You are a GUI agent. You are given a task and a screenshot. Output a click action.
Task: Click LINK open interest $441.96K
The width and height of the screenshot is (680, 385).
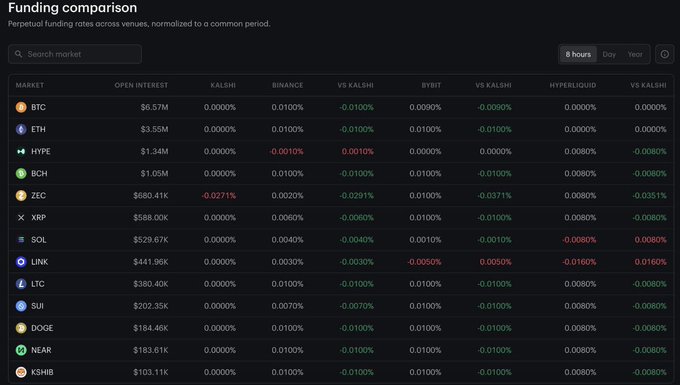tap(150, 262)
